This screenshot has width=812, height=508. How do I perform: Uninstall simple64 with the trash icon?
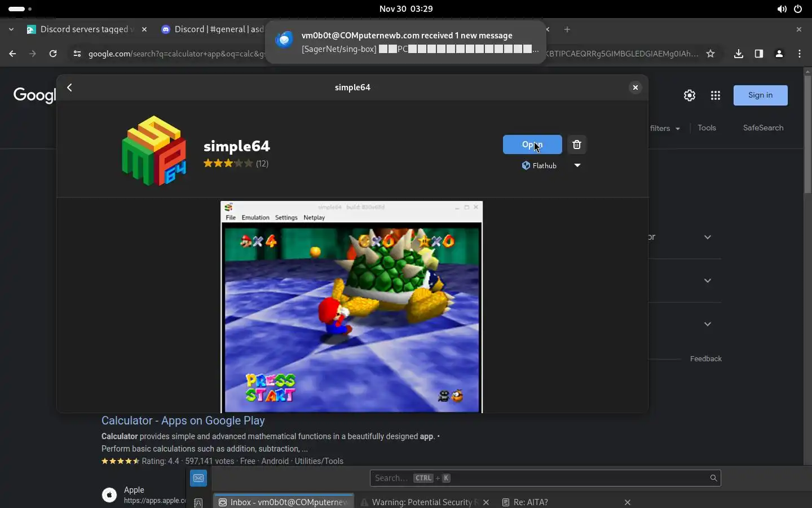[577, 144]
